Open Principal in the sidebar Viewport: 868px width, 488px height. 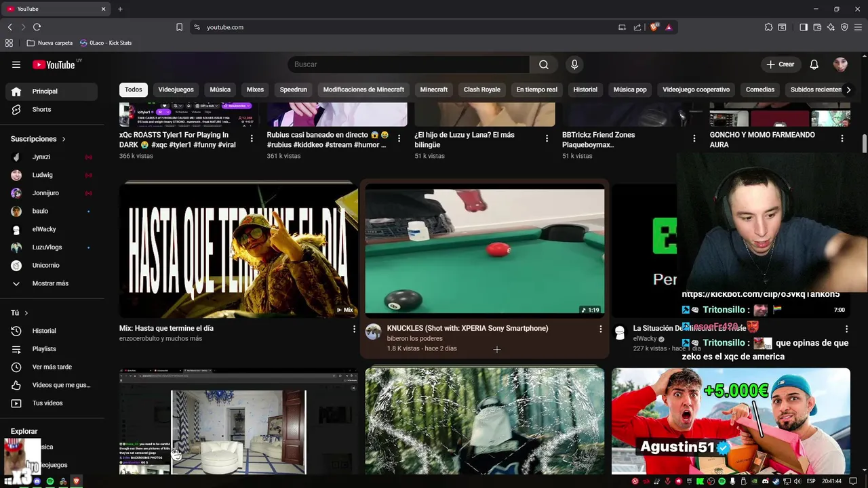tap(52, 91)
